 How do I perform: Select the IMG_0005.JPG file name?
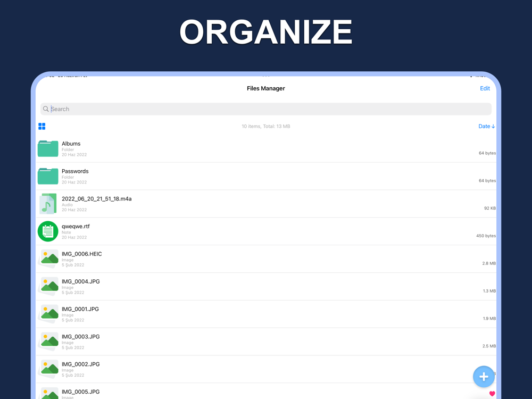81,392
